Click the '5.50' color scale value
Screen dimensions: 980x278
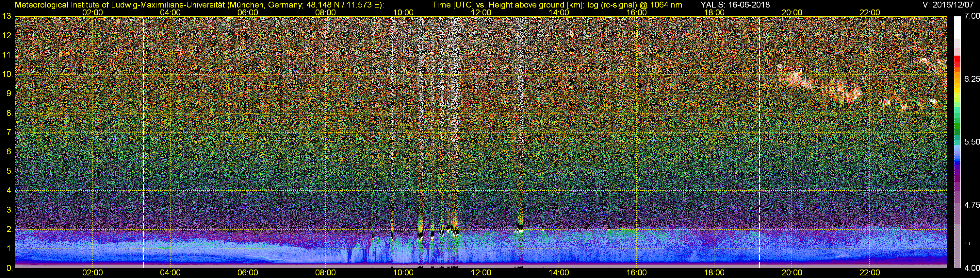[x=972, y=142]
